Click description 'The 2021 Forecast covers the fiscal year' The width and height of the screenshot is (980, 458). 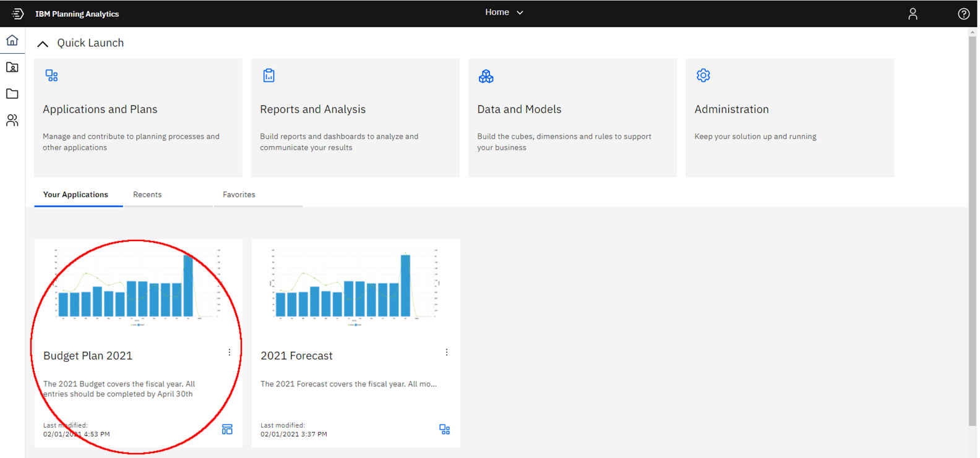tap(348, 384)
